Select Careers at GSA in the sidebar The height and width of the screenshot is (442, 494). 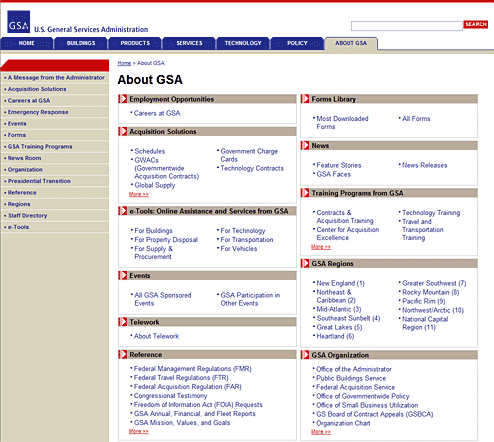29,100
